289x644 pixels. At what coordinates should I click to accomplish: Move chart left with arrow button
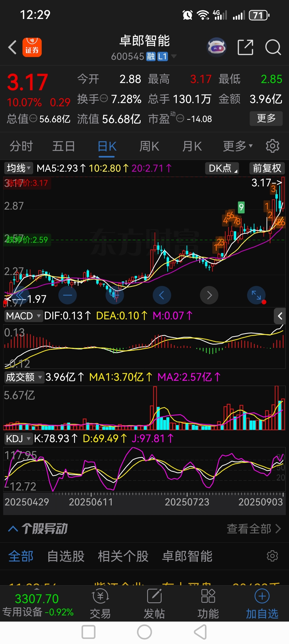tap(162, 295)
